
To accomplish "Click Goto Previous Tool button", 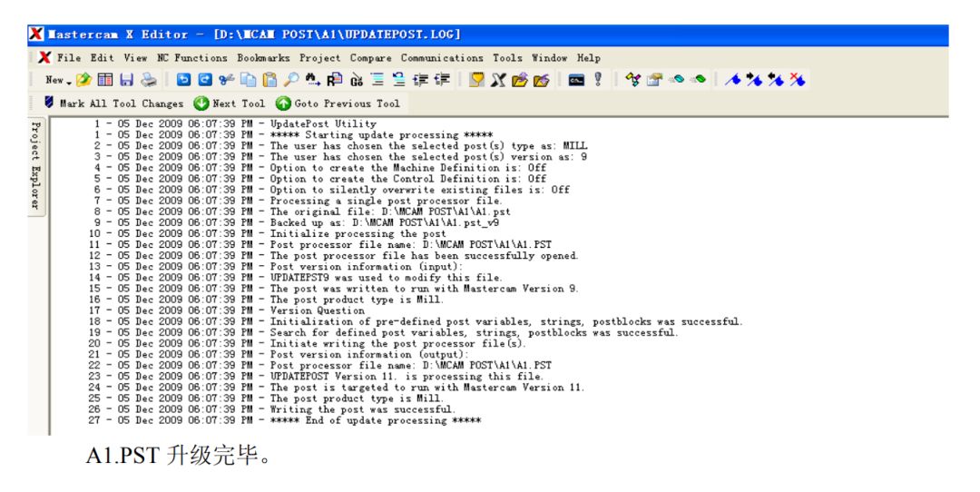I will pyautogui.click(x=338, y=103).
